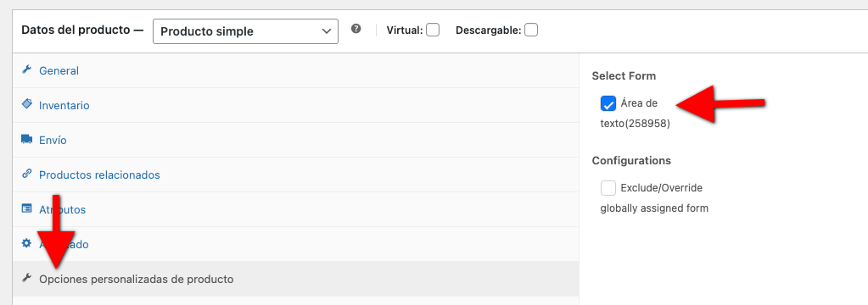Click the Productos relacionados link icon
868x305 pixels.
tap(26, 174)
